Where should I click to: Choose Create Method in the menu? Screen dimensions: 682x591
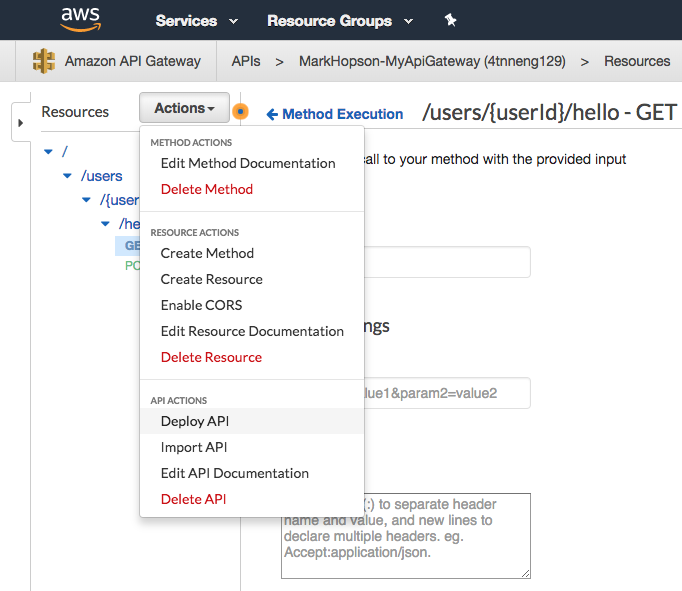pyautogui.click(x=207, y=253)
